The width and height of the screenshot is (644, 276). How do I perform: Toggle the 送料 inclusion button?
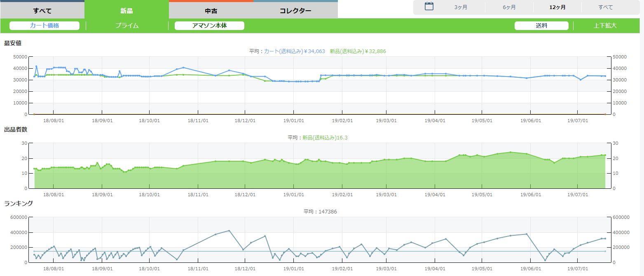click(541, 26)
